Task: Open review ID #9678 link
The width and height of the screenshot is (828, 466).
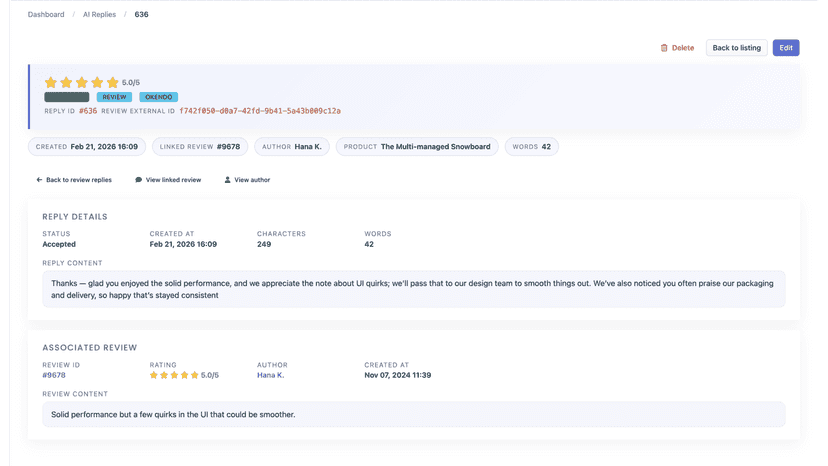Action: pos(54,376)
